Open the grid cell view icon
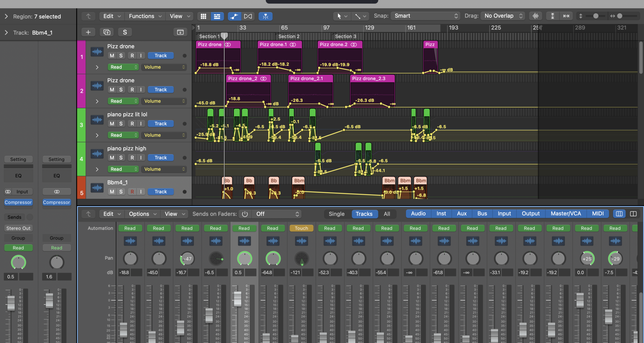This screenshot has width=644, height=343. pyautogui.click(x=203, y=16)
